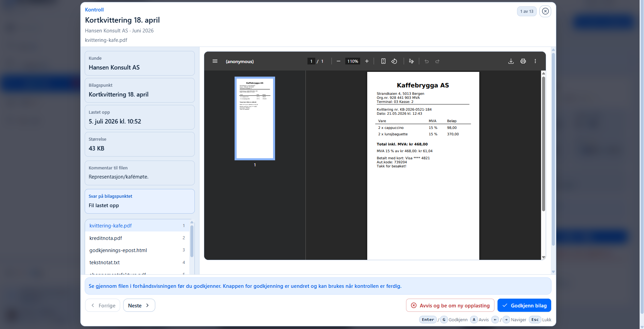The height and width of the screenshot is (329, 644).
Task: Click the Kvittering nr. KB-2026-0521-184 line
Action: point(404,109)
